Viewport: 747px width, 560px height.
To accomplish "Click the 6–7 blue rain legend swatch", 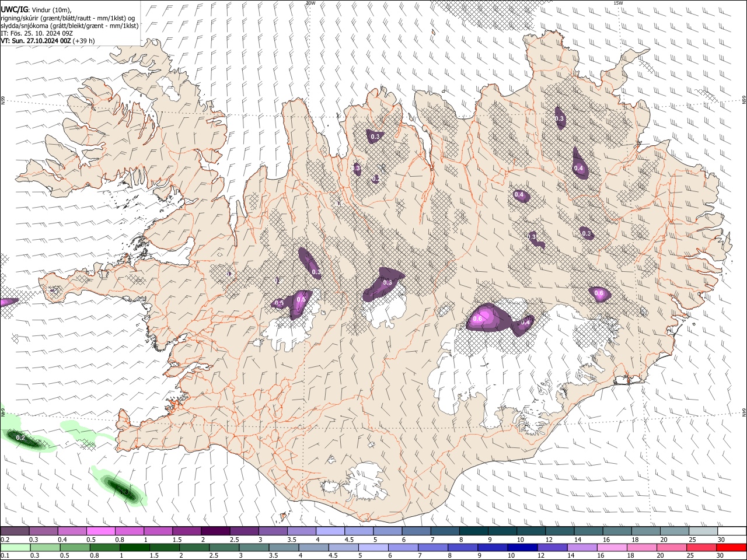I will 403,547.
